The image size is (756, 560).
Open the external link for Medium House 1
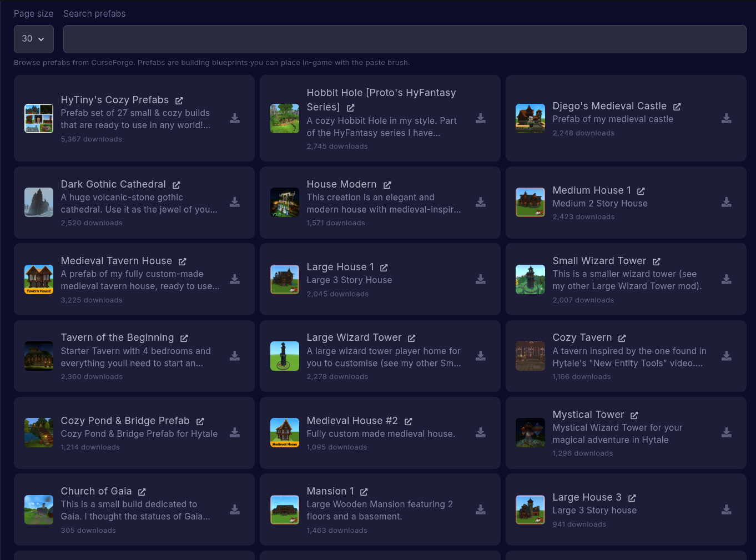pos(641,190)
